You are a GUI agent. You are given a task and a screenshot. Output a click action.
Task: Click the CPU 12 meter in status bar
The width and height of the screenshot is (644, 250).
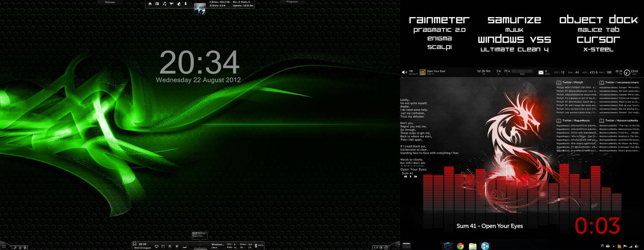(x=560, y=72)
